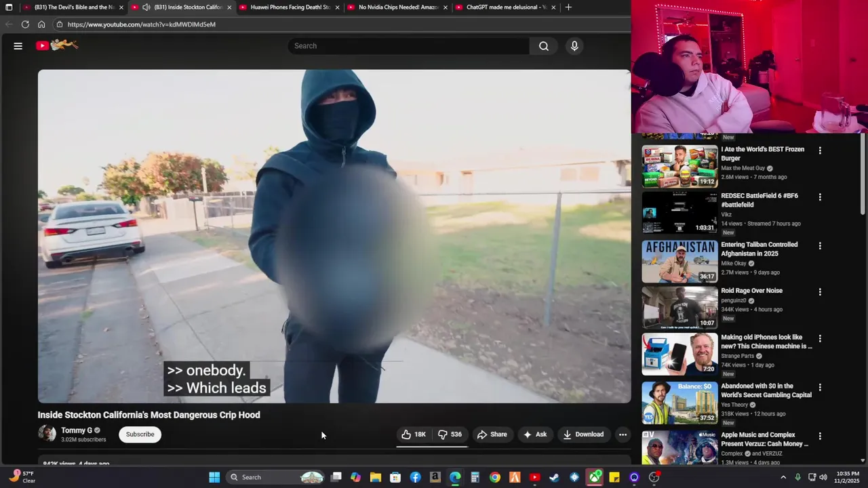Open Xbox app from taskbar
Screen dimensions: 868x488
[595, 477]
